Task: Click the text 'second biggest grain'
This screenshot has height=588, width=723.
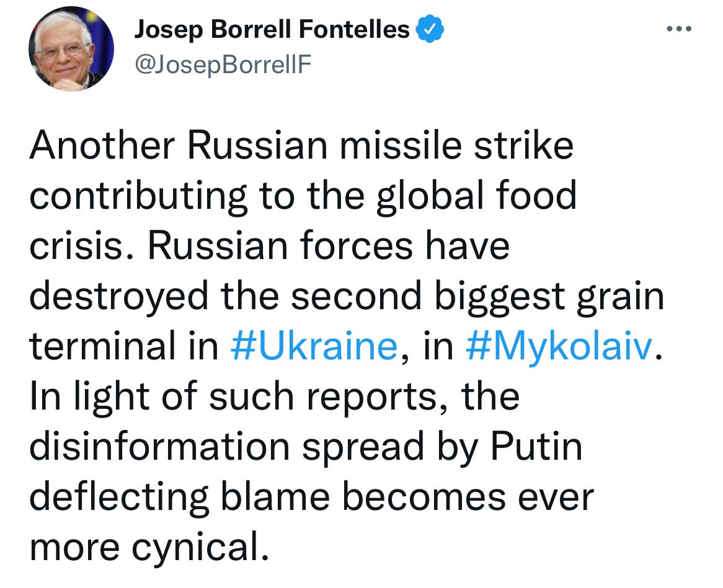Action: tap(477, 296)
